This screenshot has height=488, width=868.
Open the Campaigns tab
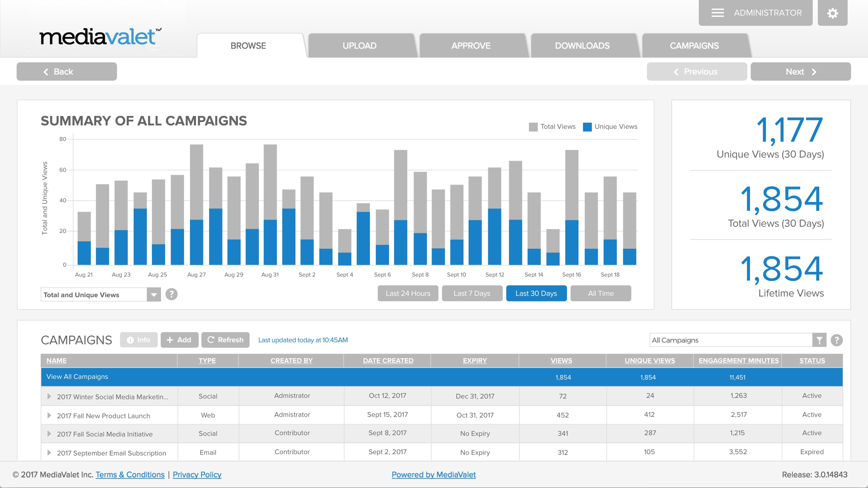tap(694, 46)
